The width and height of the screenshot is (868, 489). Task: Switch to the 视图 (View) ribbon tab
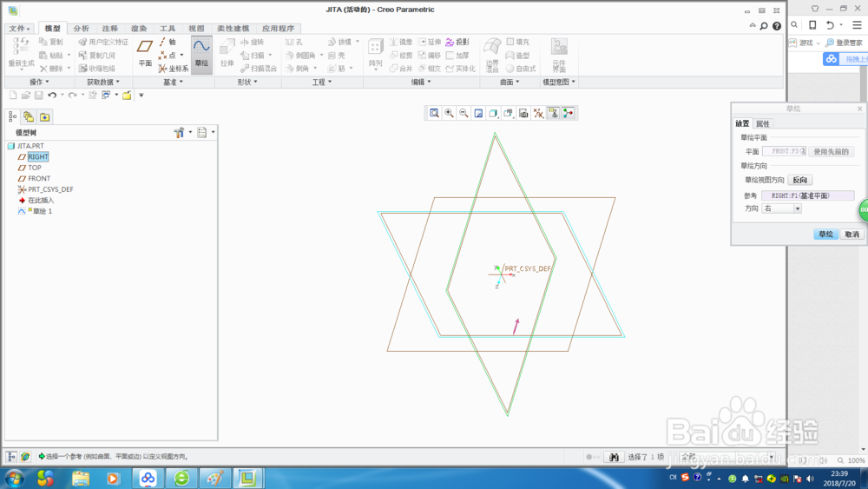coord(196,29)
